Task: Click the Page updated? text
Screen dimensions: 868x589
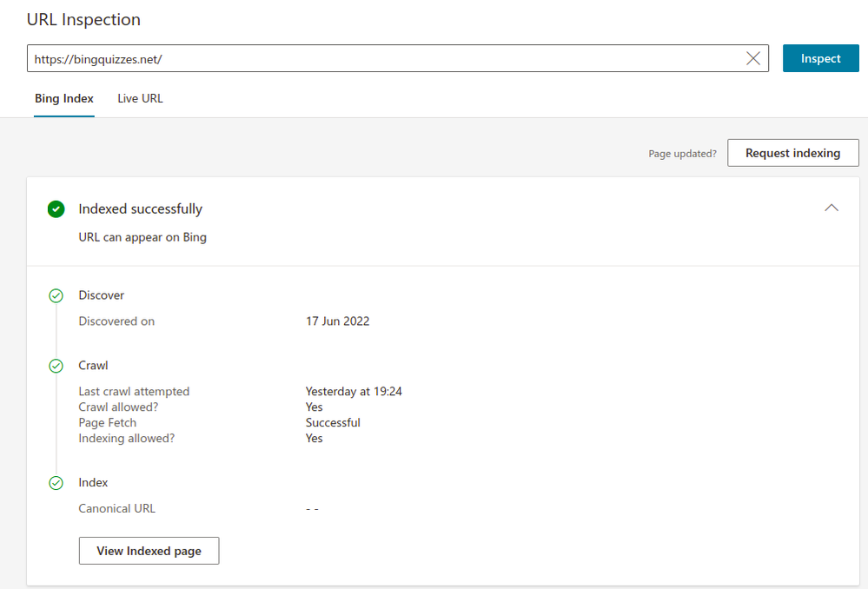Action: [x=682, y=154]
